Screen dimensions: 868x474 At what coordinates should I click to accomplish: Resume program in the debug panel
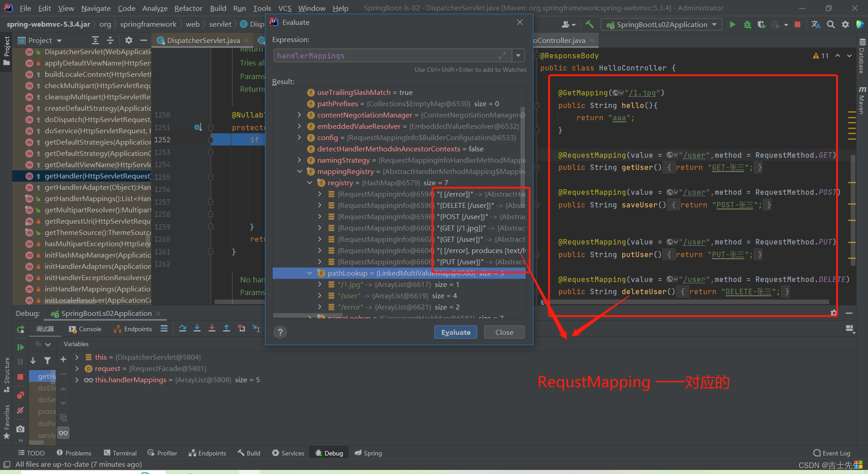(x=20, y=347)
